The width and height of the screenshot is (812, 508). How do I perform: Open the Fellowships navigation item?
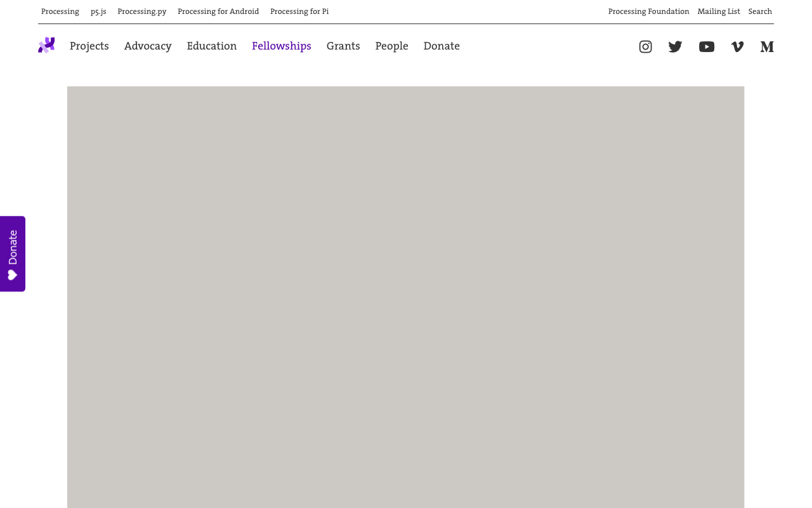[282, 46]
